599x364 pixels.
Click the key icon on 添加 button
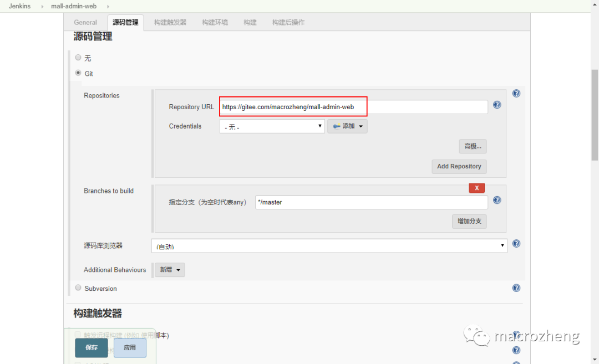[337, 126]
